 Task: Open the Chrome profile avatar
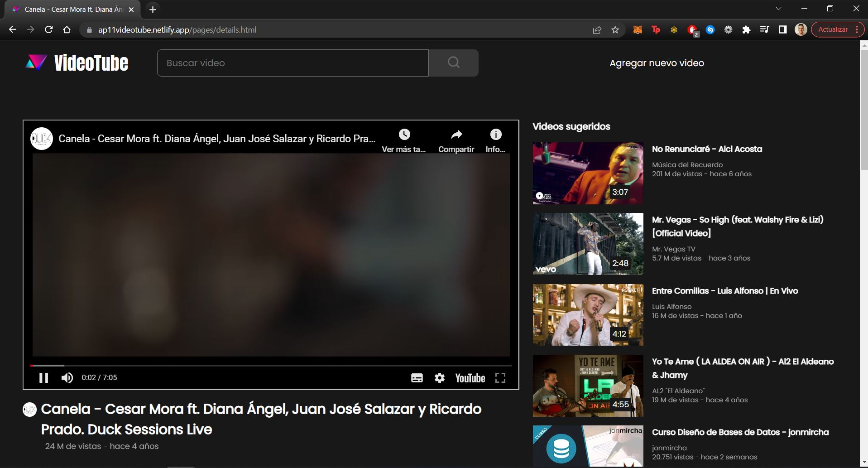801,30
